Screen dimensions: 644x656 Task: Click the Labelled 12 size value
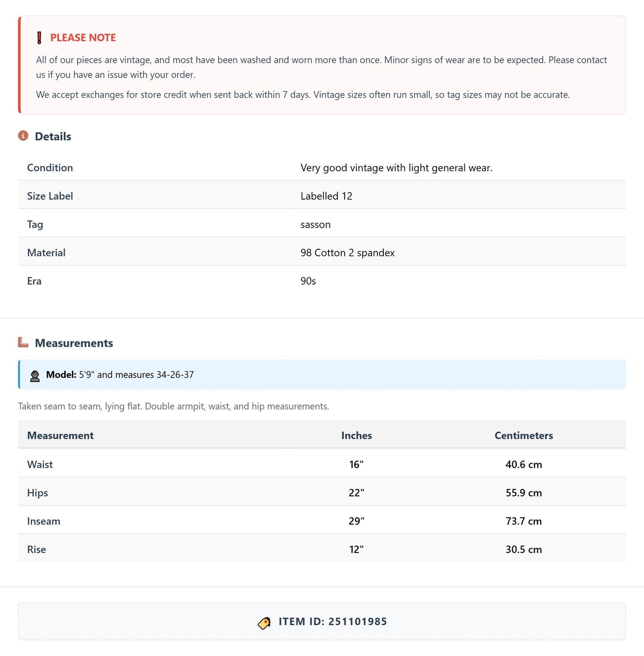tap(326, 196)
